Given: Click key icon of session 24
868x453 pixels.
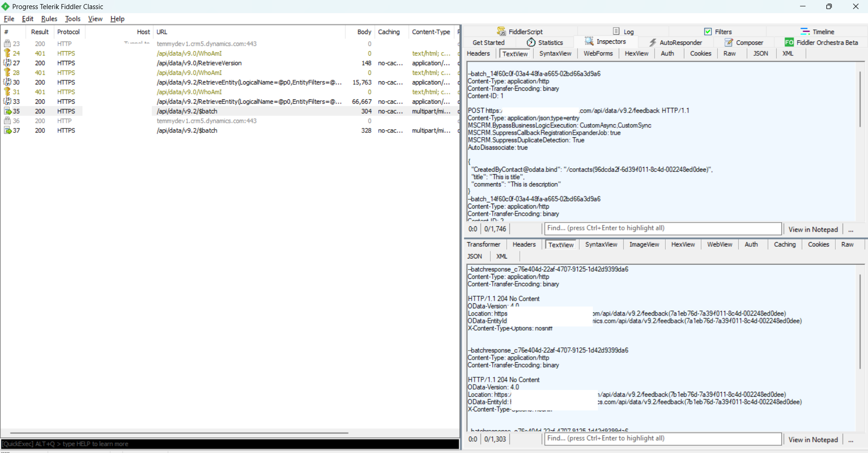Looking at the screenshot, I should click(x=7, y=53).
